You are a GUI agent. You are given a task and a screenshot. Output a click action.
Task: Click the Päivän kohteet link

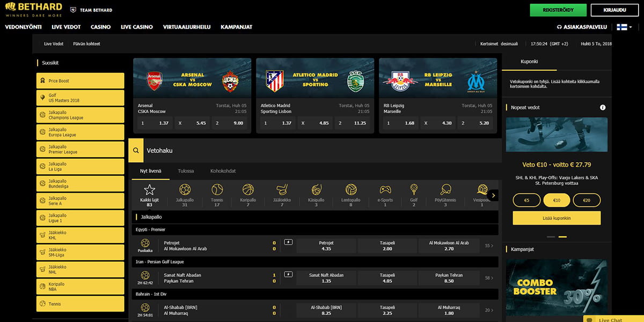click(86, 44)
